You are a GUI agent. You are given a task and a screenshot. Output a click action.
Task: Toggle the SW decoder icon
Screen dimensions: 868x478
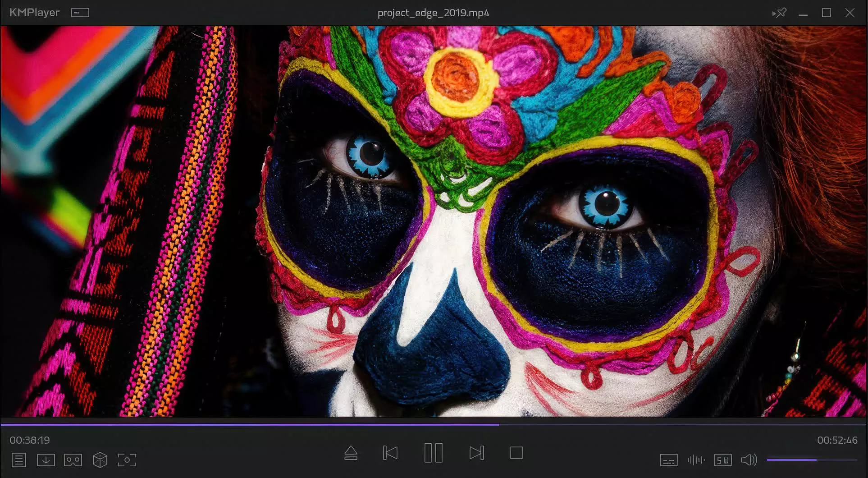coord(723,460)
